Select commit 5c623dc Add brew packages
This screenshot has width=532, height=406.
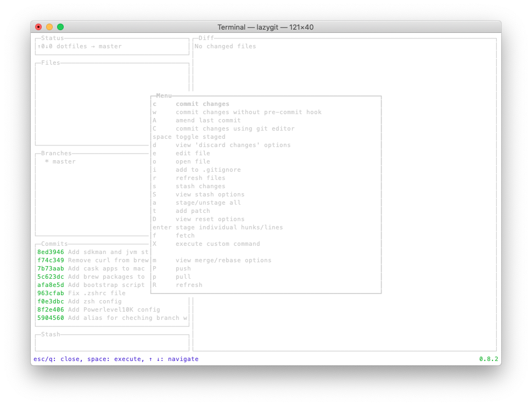(93, 277)
